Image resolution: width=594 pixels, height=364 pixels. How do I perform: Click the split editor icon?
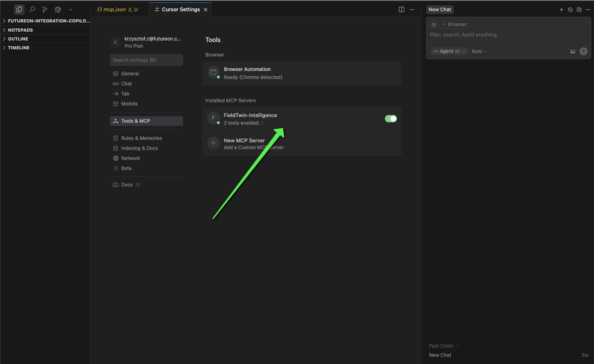click(401, 10)
